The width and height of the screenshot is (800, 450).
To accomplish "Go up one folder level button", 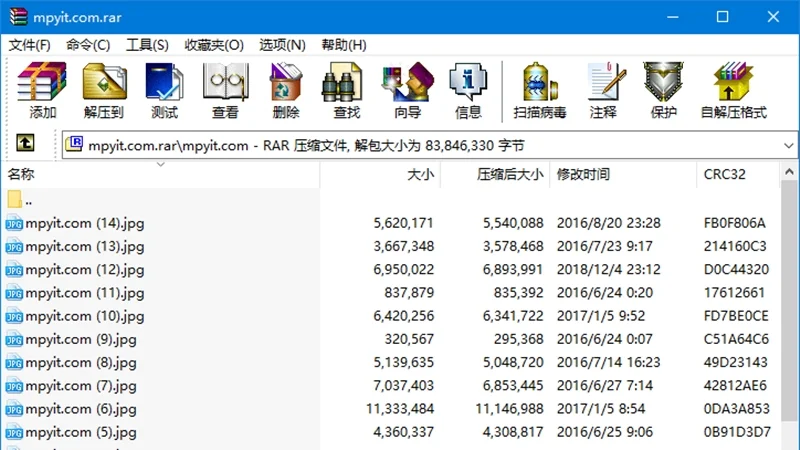I will tap(25, 143).
